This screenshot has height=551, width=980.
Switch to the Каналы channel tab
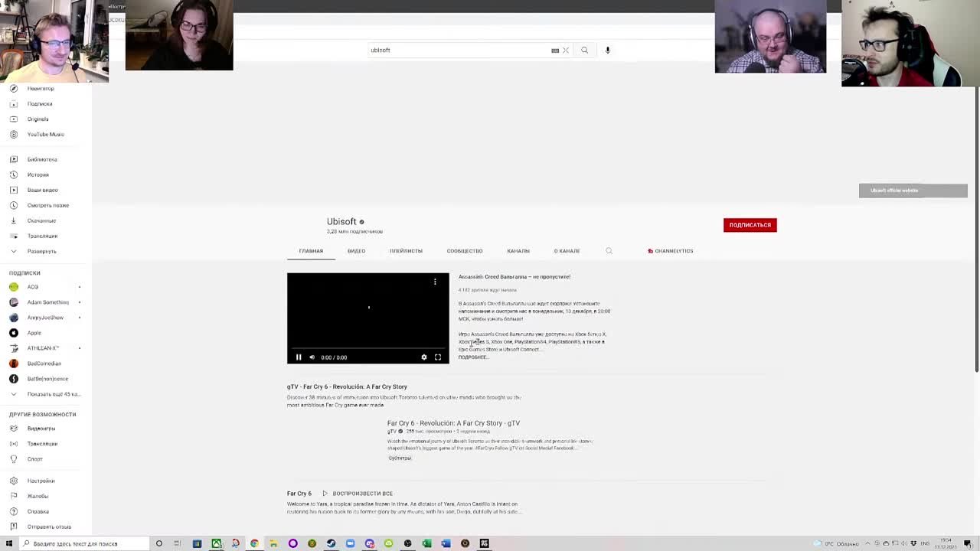click(x=518, y=251)
